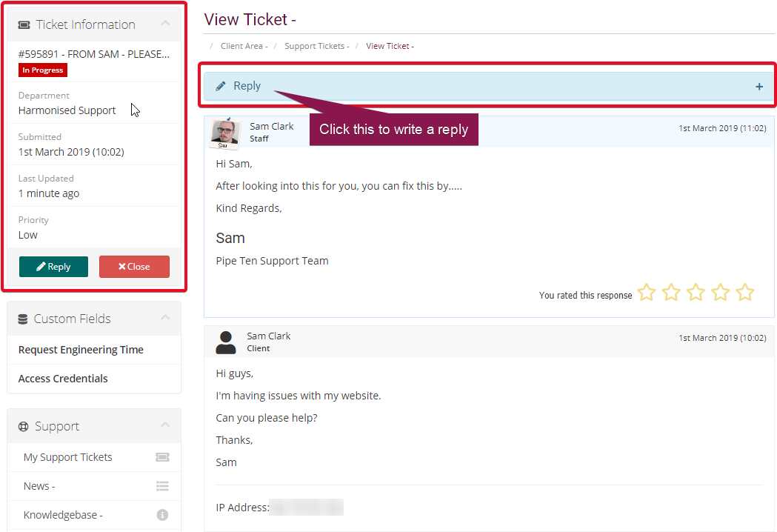Click Sam Clark's staff avatar picture

pos(224,133)
